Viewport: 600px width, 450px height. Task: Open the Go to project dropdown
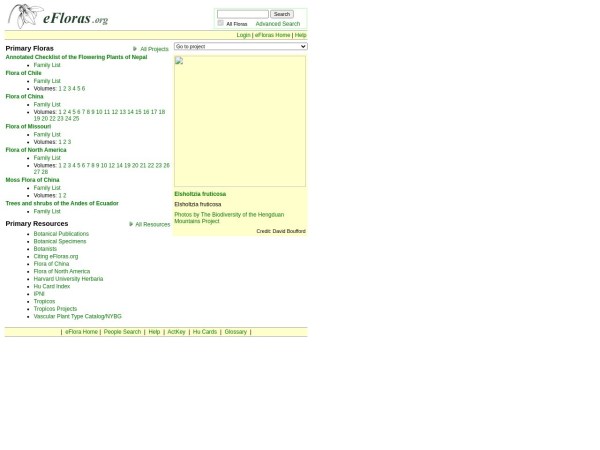point(240,47)
